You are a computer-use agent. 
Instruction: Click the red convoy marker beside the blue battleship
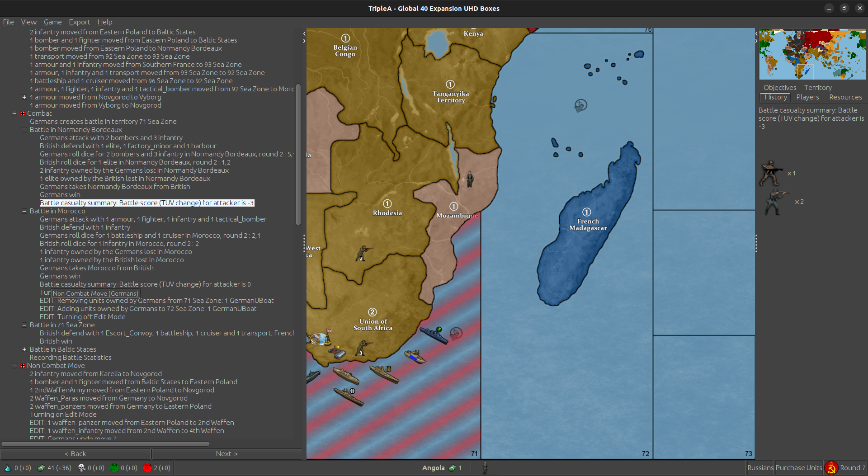tap(456, 334)
